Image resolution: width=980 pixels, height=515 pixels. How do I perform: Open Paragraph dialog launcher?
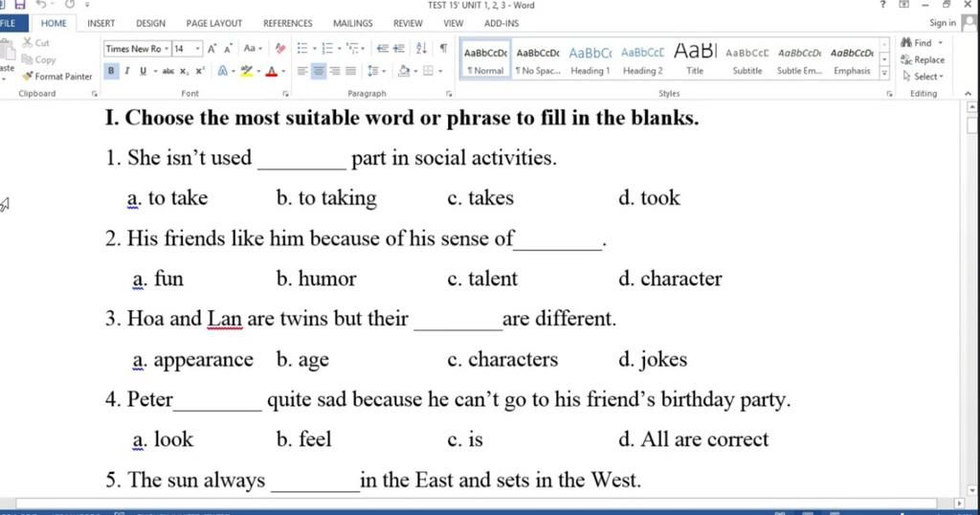coord(449,94)
